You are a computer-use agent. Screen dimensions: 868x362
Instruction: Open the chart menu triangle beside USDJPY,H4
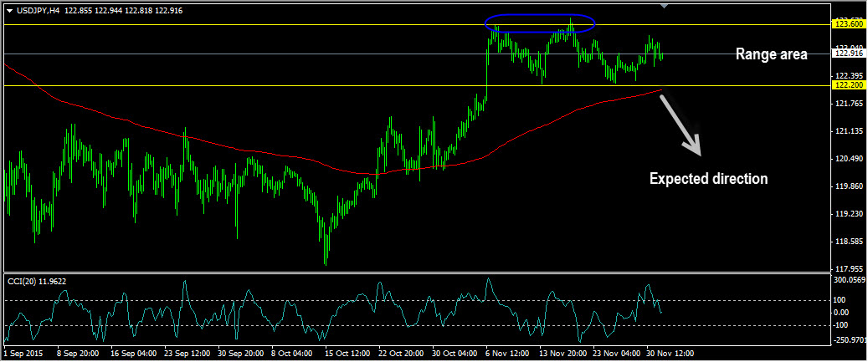click(x=9, y=11)
